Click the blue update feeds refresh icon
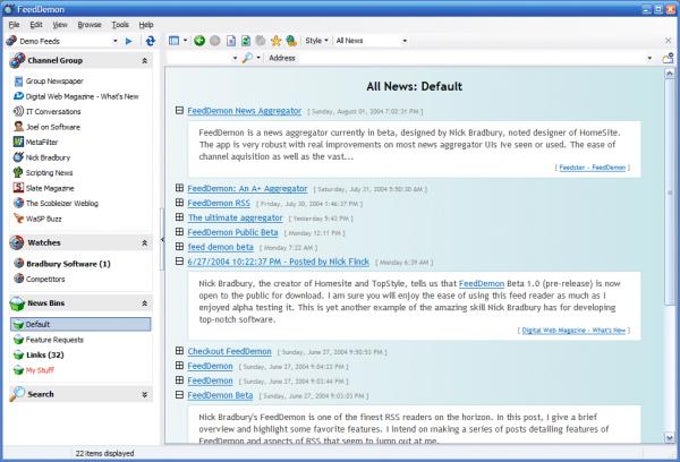Viewport: 680px width, 462px height. 150,41
